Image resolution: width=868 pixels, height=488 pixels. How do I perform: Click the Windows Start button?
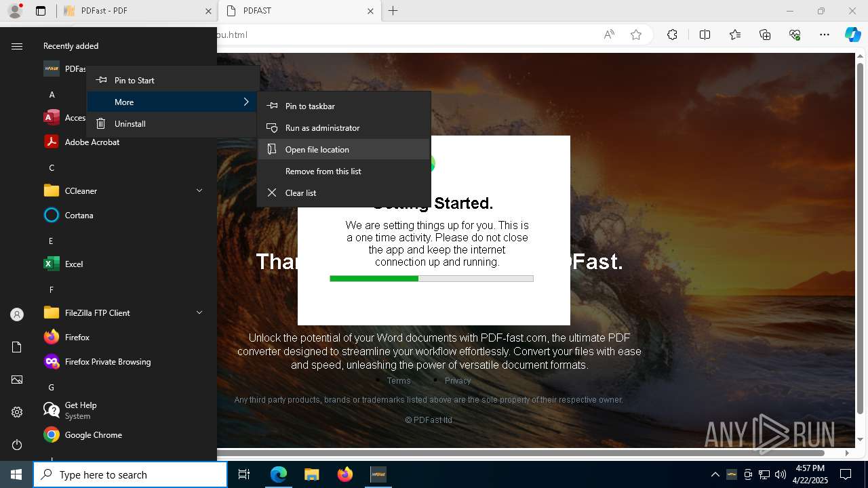point(16,474)
